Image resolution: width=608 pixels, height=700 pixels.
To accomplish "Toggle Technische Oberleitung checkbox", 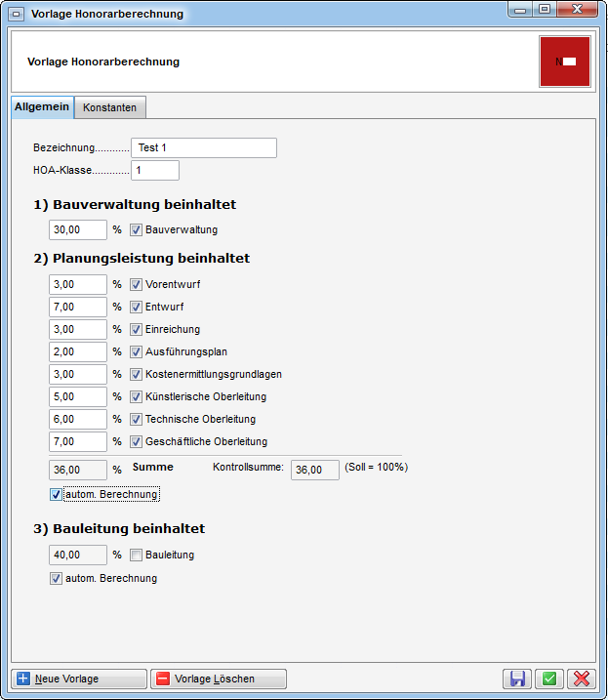I will tap(136, 419).
